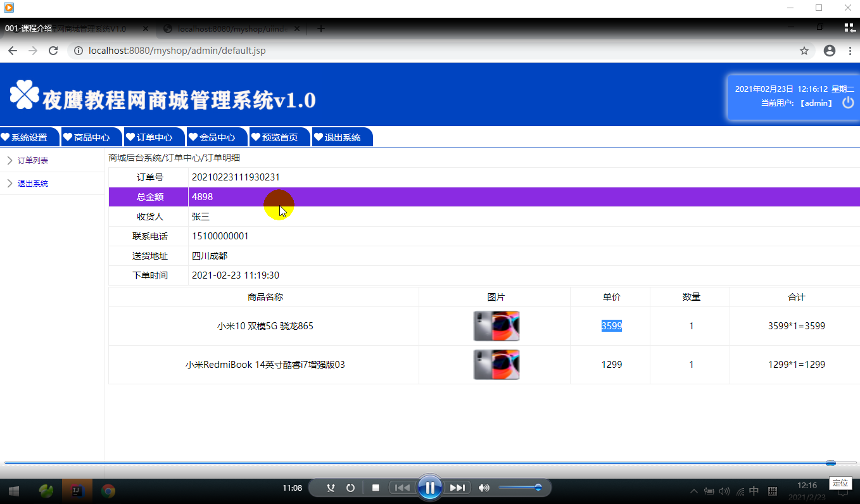The height and width of the screenshot is (504, 860).
Task: Mute the media player speaker icon
Action: (484, 488)
